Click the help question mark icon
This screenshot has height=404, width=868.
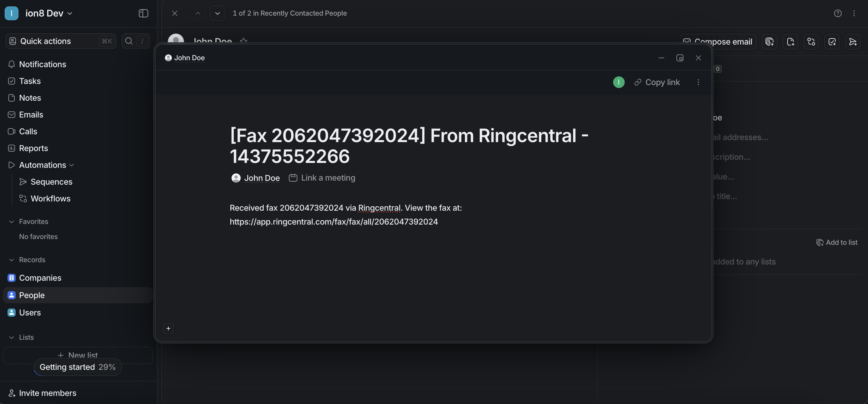point(838,13)
